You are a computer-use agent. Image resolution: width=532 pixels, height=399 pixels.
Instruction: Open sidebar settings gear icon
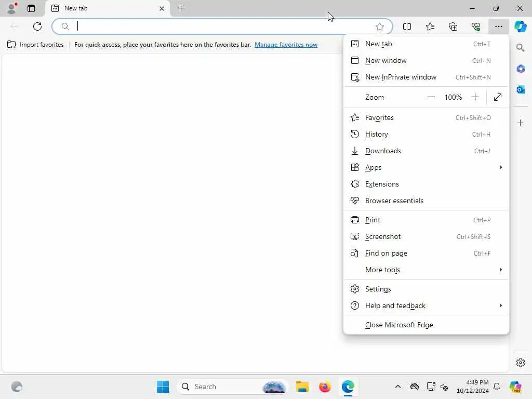(x=521, y=363)
